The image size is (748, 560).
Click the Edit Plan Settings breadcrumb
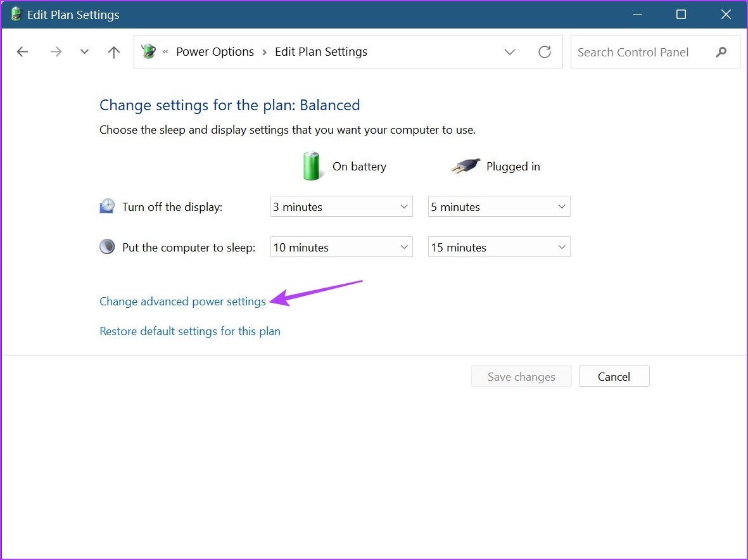pyautogui.click(x=321, y=51)
